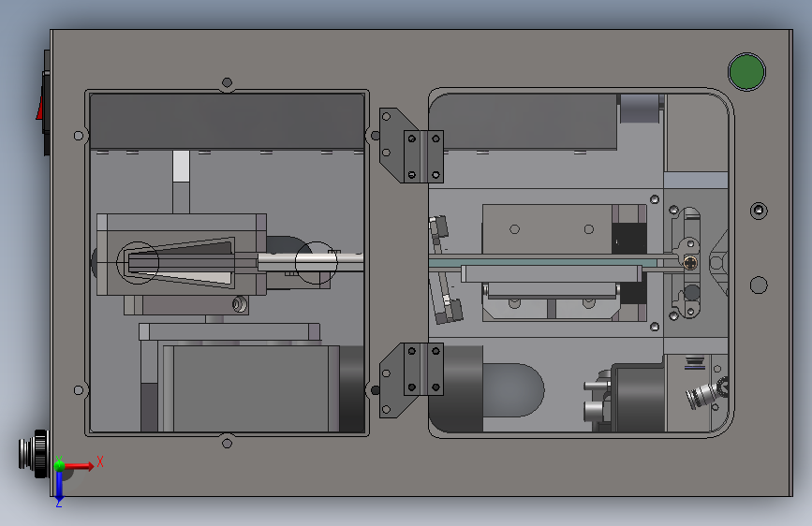Select the angled pneumatic fitting in the lower right corner
812x526 pixels.
[x=707, y=393]
